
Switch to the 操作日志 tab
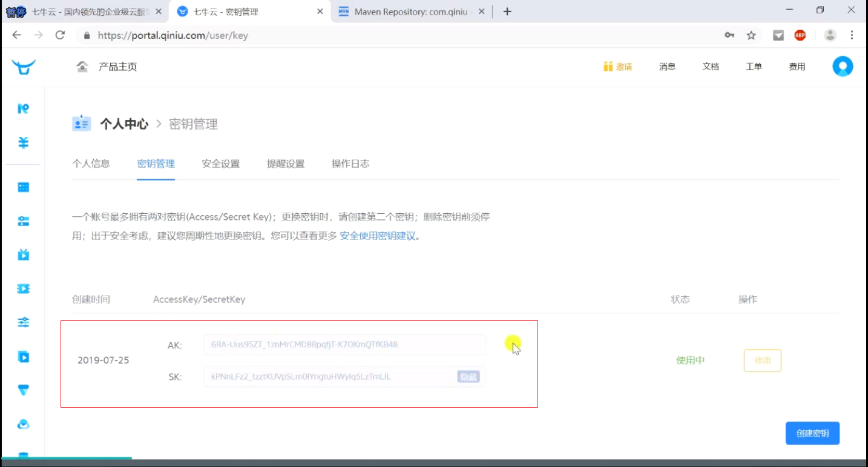pos(350,164)
